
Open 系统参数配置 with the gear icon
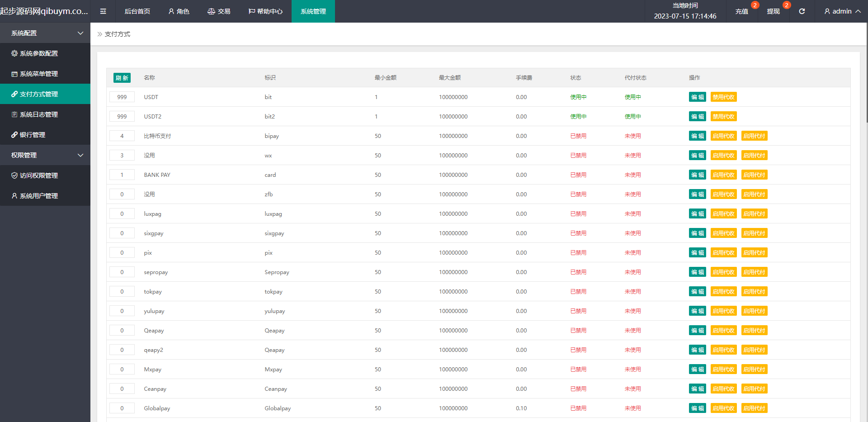(x=38, y=53)
